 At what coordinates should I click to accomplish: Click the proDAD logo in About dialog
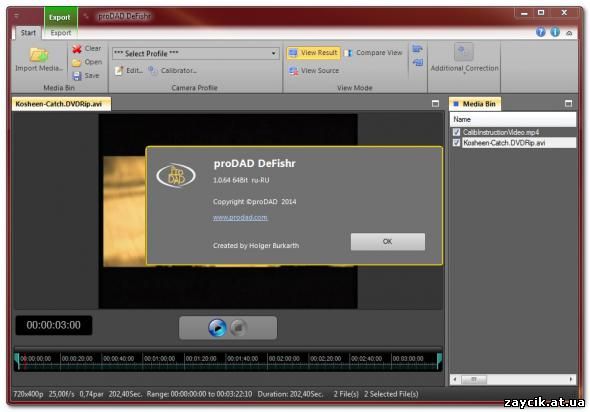[x=176, y=175]
